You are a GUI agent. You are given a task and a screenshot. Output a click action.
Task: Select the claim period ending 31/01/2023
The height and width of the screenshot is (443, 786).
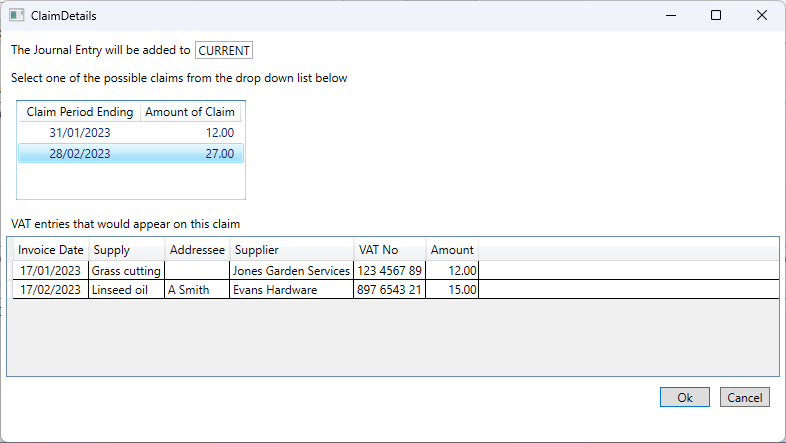coord(131,133)
